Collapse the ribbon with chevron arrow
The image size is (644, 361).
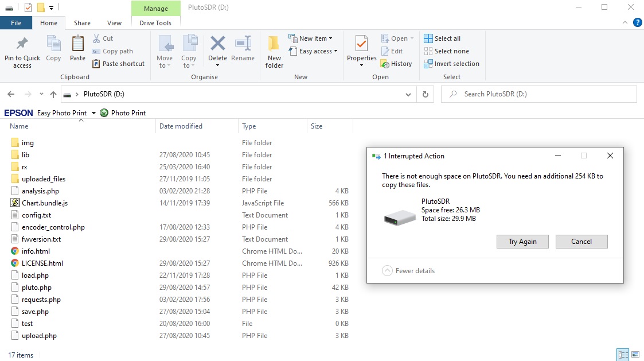click(x=625, y=22)
